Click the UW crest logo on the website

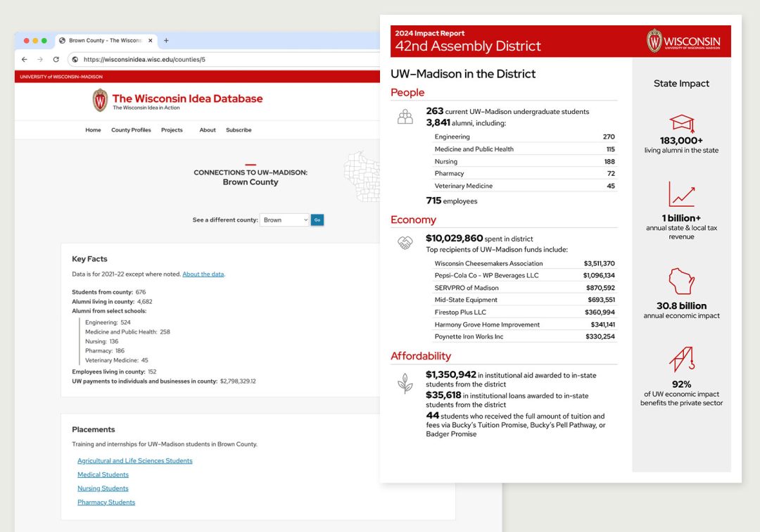[101, 101]
